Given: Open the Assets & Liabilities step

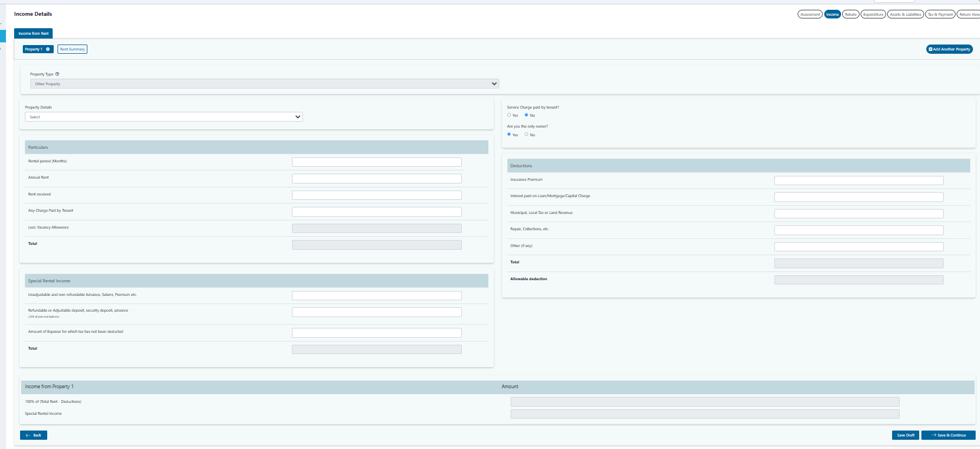Looking at the screenshot, I should click(x=906, y=15).
